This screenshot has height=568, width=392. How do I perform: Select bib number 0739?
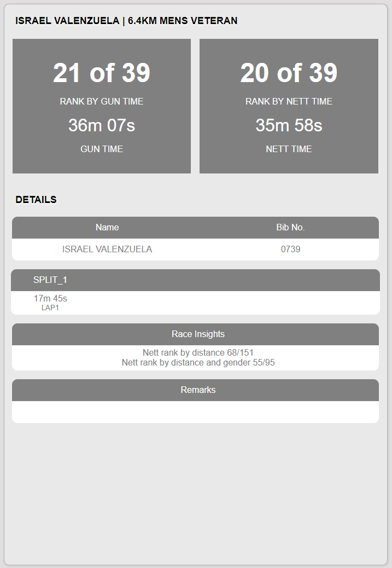[291, 249]
